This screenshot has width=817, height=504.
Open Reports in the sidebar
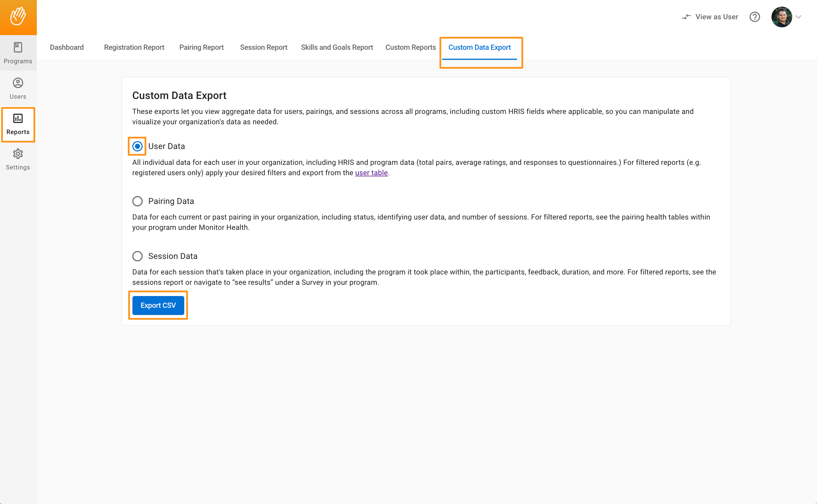point(18,124)
